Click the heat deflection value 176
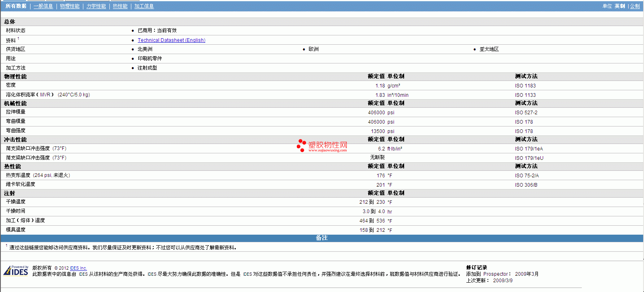 381,176
